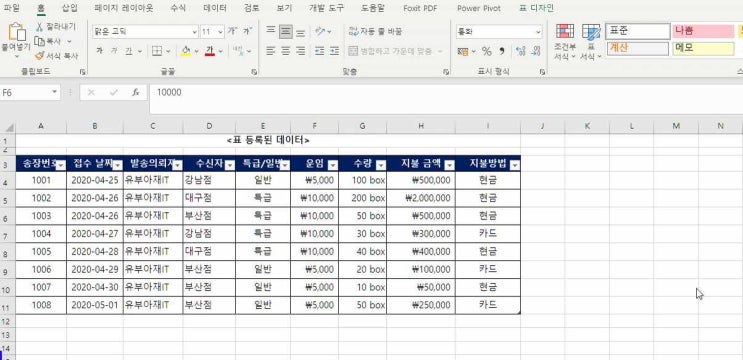Open filter dropdown on 지불 금액 header
The width and height of the screenshot is (743, 360).
(449, 164)
